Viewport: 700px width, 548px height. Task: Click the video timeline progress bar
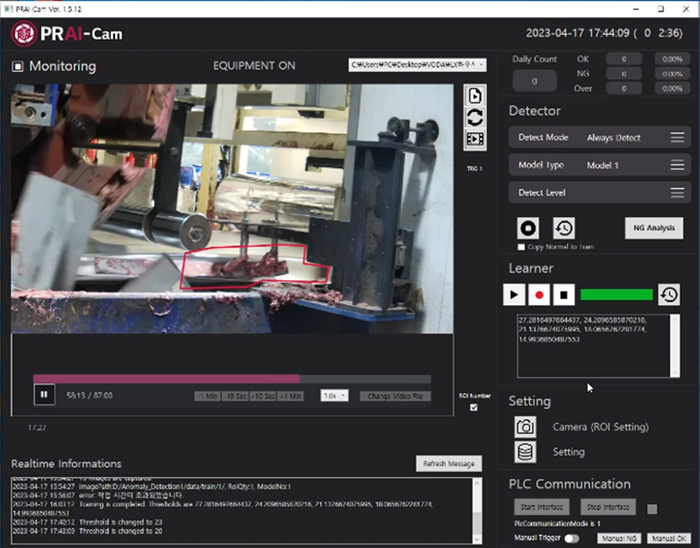[x=232, y=379]
